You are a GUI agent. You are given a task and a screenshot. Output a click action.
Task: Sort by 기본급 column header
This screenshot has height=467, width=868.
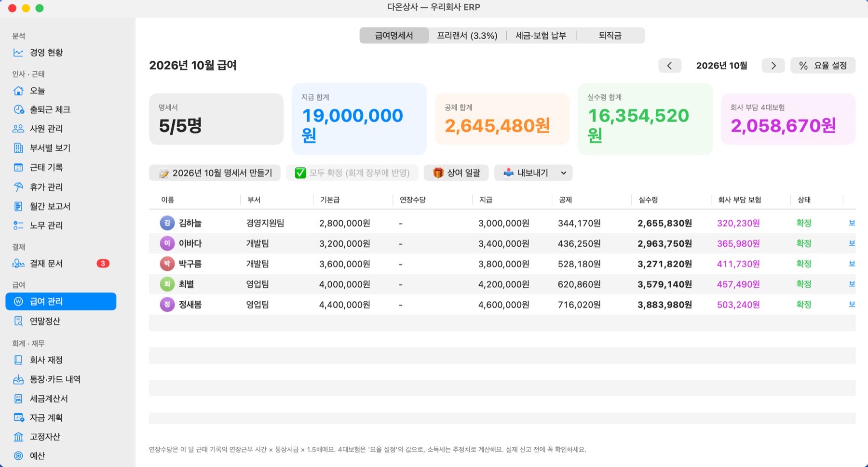[x=330, y=200]
